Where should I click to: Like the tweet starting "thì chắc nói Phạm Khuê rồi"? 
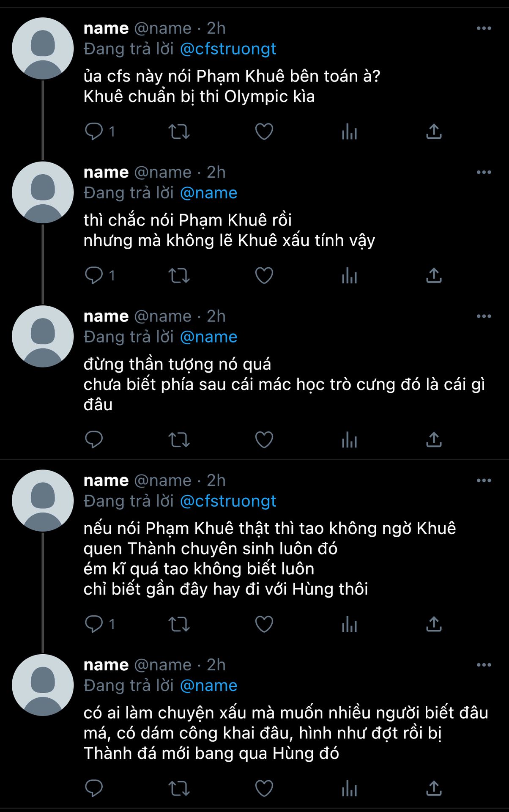[x=264, y=276]
